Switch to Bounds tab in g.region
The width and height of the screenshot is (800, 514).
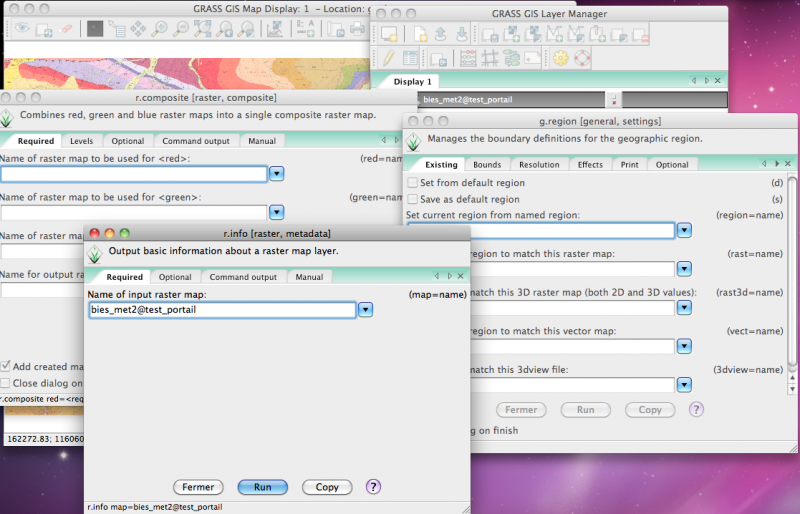[x=487, y=164]
